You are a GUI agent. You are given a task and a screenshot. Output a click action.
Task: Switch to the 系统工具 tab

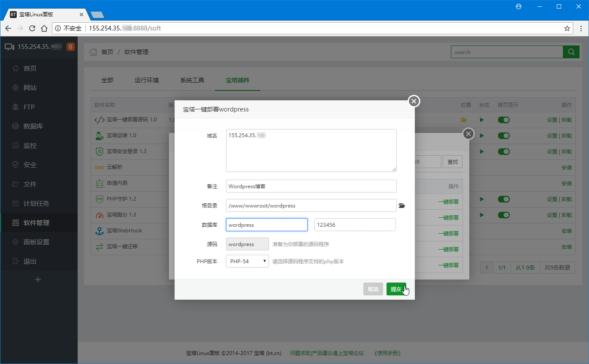tap(192, 80)
